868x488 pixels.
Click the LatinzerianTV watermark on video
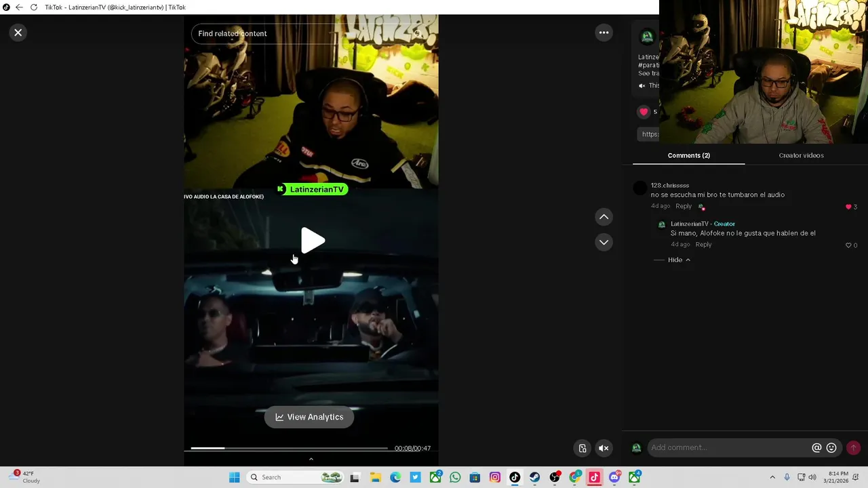pos(312,189)
